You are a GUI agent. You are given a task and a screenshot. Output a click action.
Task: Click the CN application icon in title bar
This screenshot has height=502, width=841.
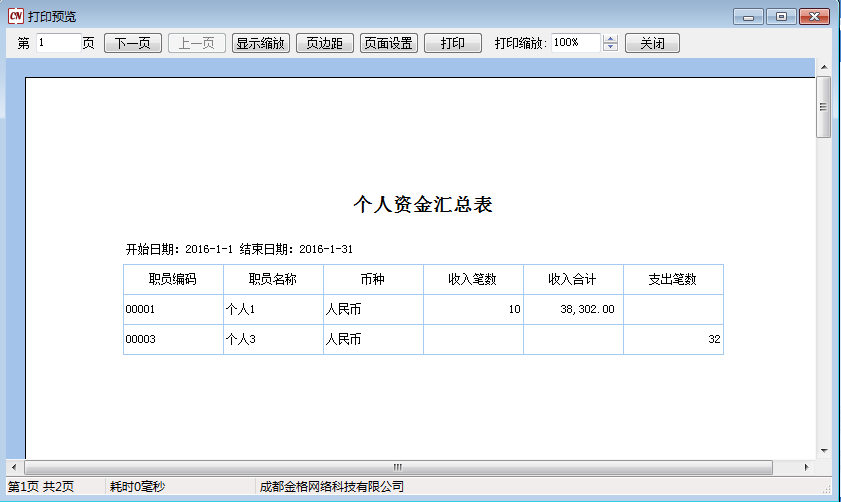[x=15, y=16]
